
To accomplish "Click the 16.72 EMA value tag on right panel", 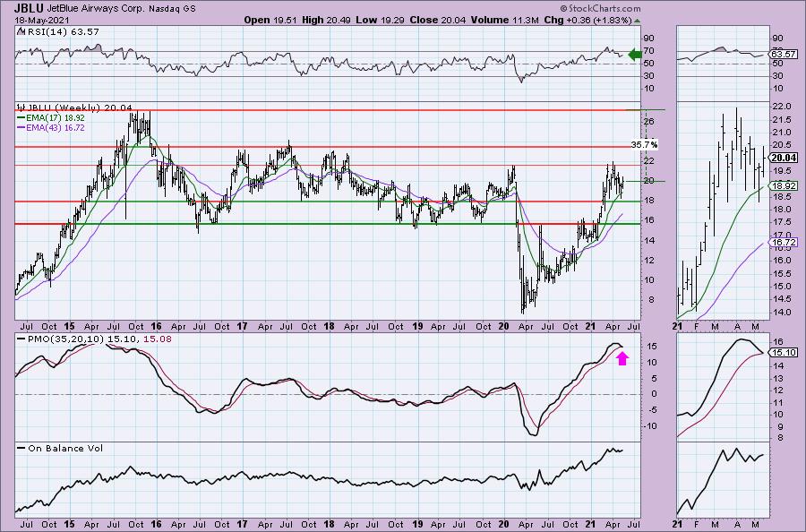I will click(784, 242).
